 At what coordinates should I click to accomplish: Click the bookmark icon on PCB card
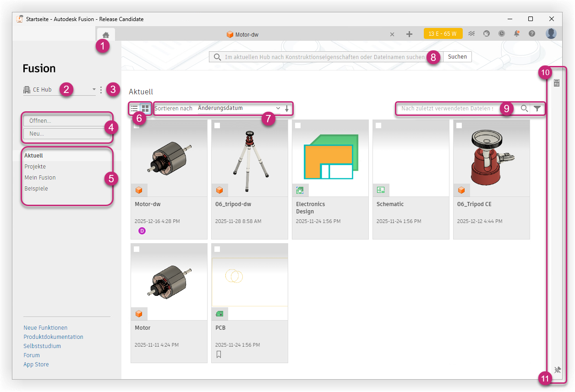coord(219,354)
